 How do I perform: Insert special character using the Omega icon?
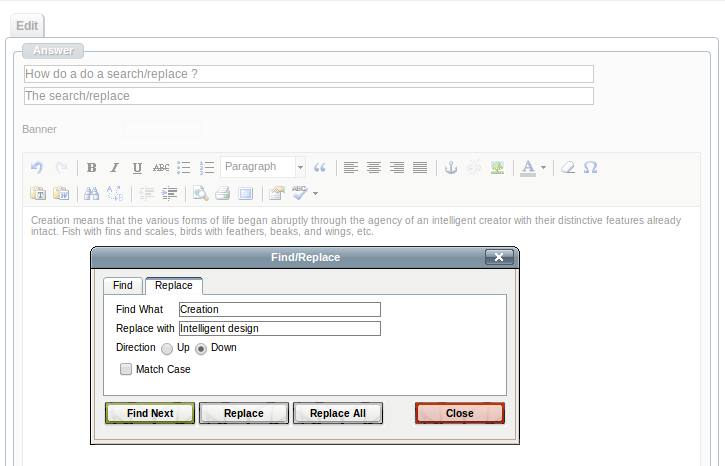click(590, 168)
